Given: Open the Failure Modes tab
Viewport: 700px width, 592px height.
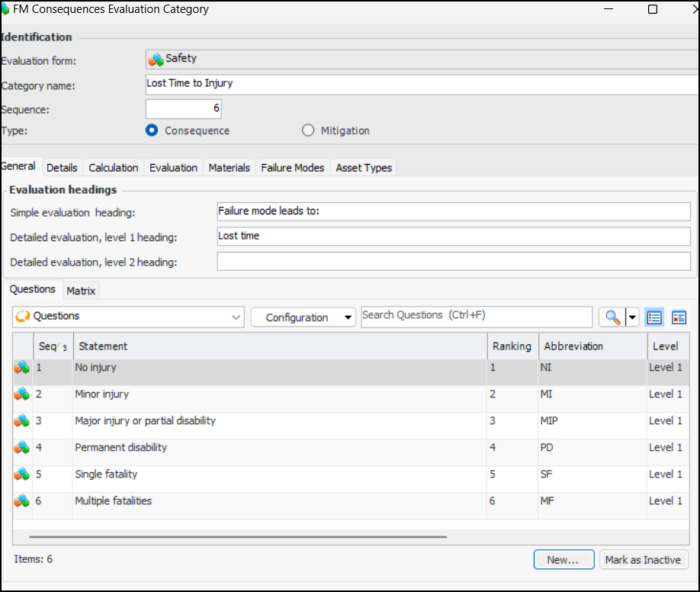Looking at the screenshot, I should tap(293, 168).
